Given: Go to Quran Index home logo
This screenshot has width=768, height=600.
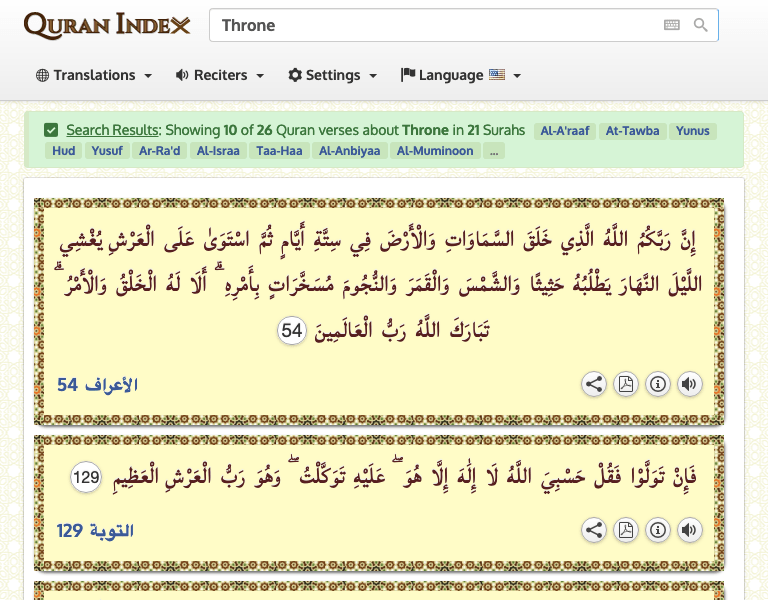Looking at the screenshot, I should coord(107,25).
